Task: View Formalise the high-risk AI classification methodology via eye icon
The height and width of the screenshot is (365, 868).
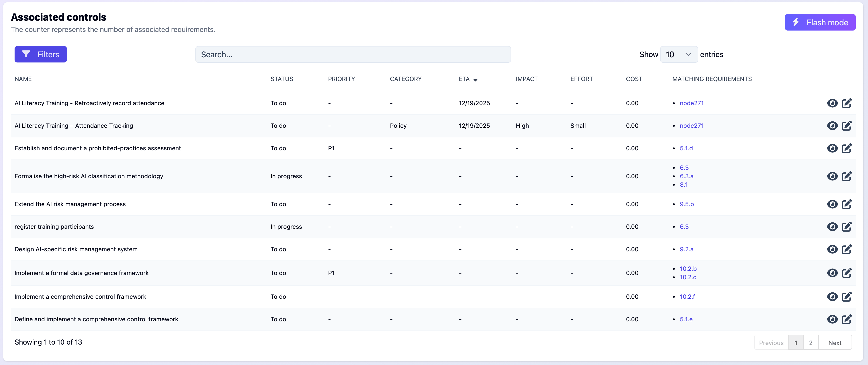Action: tap(832, 176)
